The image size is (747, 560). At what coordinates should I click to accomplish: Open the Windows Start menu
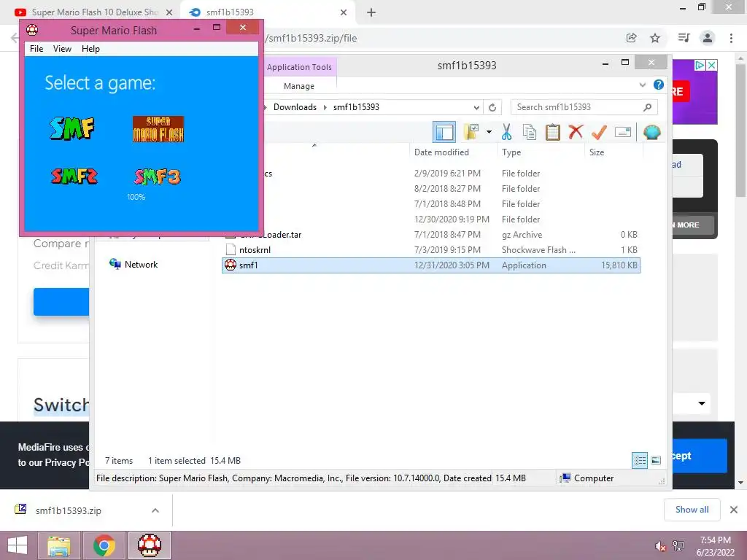coord(18,545)
